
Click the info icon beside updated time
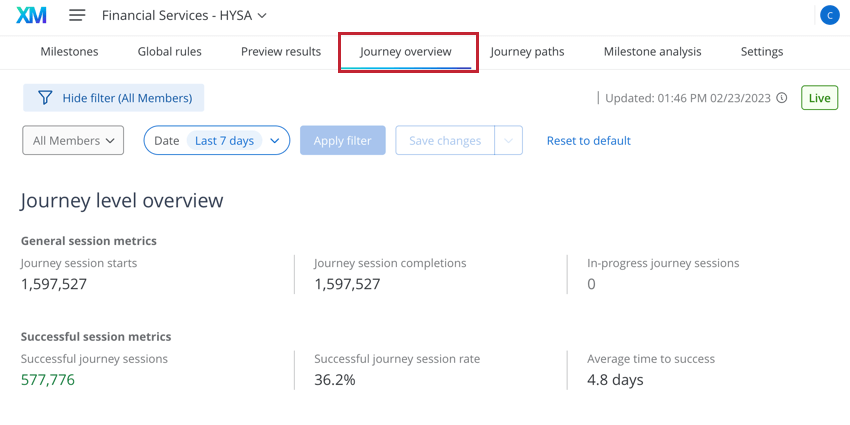click(x=781, y=98)
